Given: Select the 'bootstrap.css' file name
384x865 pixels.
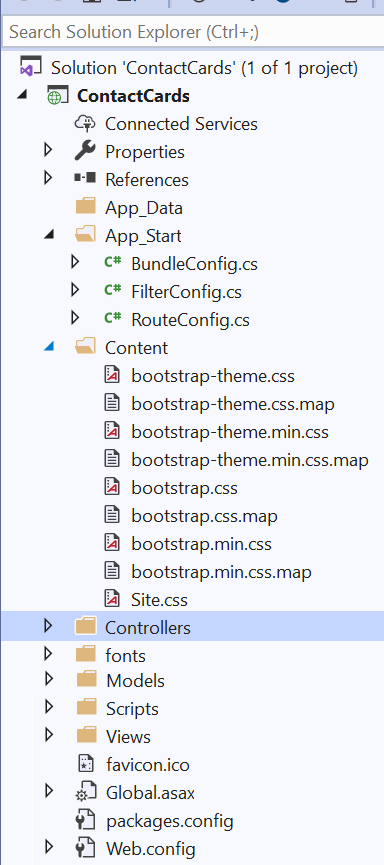Looking at the screenshot, I should [x=184, y=488].
